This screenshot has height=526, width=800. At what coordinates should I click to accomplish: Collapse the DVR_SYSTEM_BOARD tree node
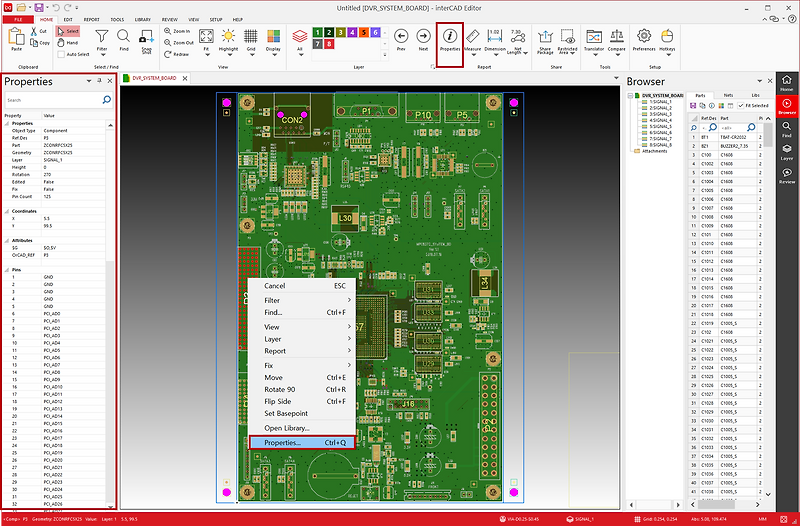click(x=630, y=95)
